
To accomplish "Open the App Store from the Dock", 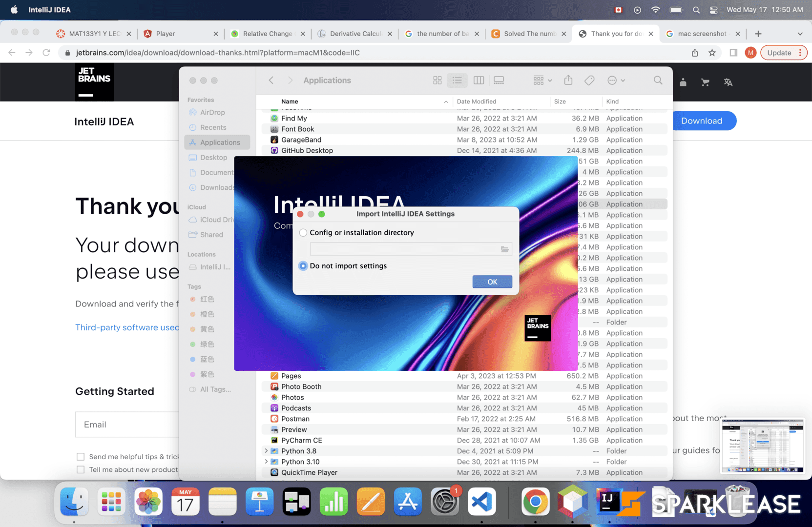I will [408, 502].
